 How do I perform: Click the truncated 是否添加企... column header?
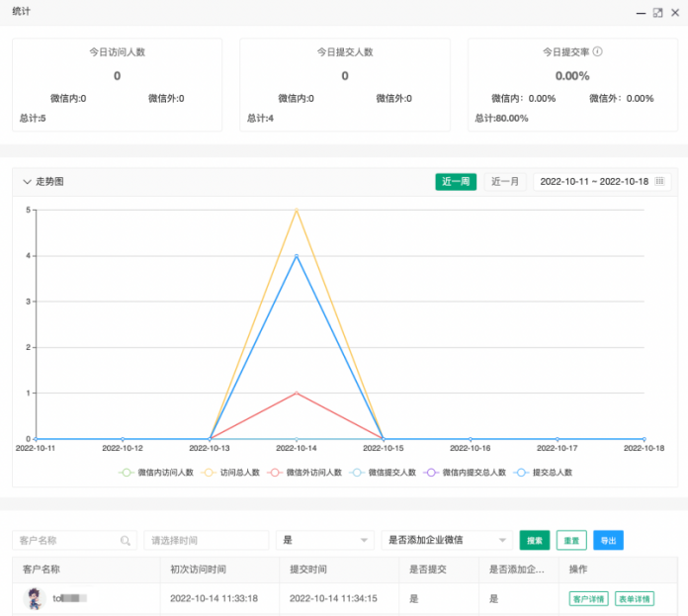[516, 570]
